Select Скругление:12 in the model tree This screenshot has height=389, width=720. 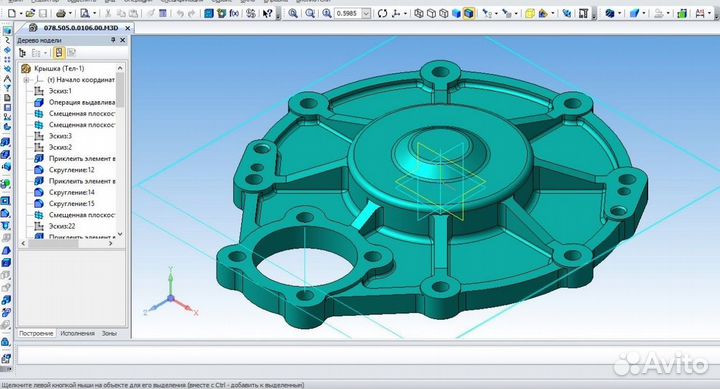coord(71,169)
